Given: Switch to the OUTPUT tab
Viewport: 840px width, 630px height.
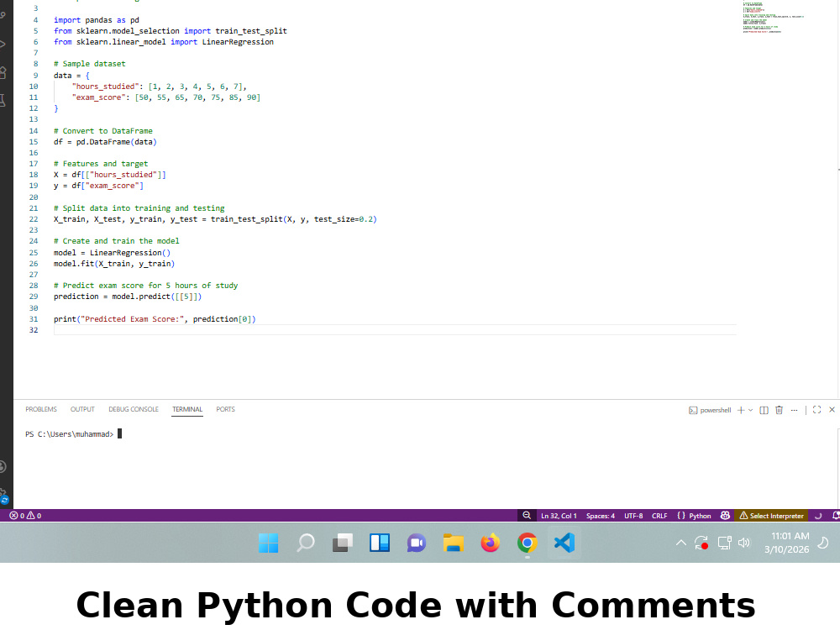Looking at the screenshot, I should coord(82,409).
